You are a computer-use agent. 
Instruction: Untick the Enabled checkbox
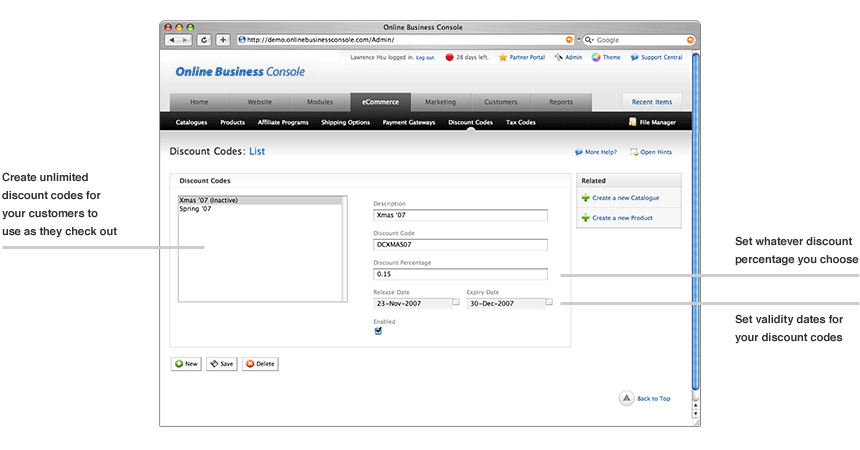[x=378, y=331]
